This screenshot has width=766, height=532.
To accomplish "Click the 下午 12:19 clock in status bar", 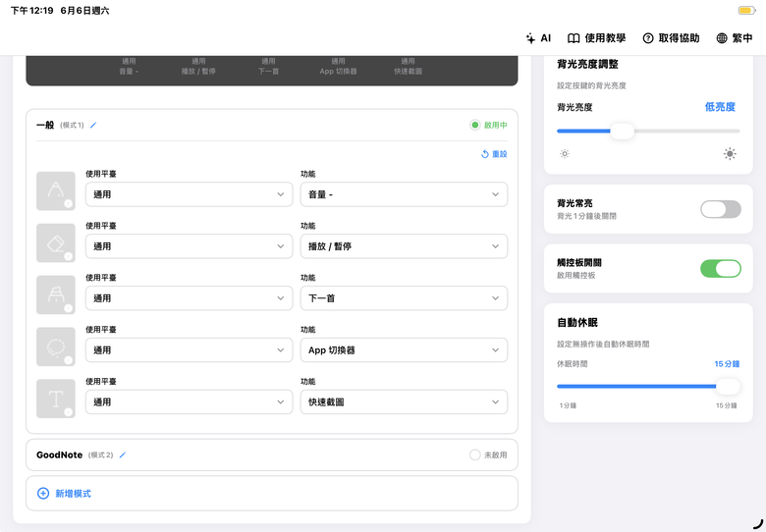I will click(32, 11).
